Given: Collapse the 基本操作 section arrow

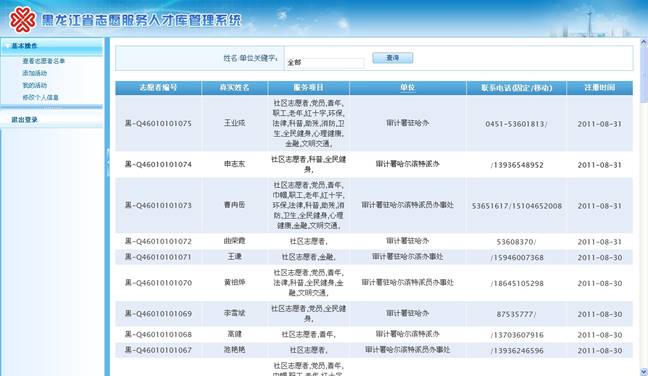Looking at the screenshot, I should pyautogui.click(x=7, y=46).
